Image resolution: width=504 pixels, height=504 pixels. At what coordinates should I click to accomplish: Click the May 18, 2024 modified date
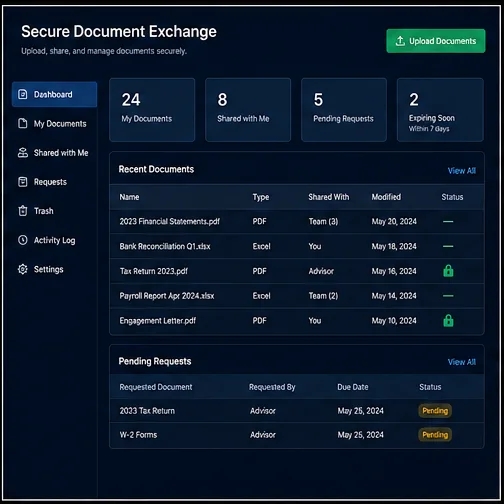(x=394, y=246)
